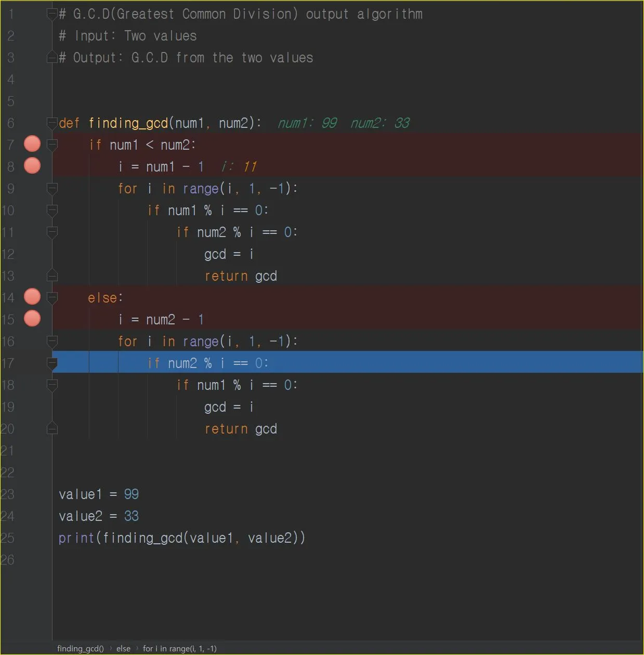This screenshot has width=644, height=655.
Task: Collapse the comment block at line 1
Action: [x=52, y=14]
